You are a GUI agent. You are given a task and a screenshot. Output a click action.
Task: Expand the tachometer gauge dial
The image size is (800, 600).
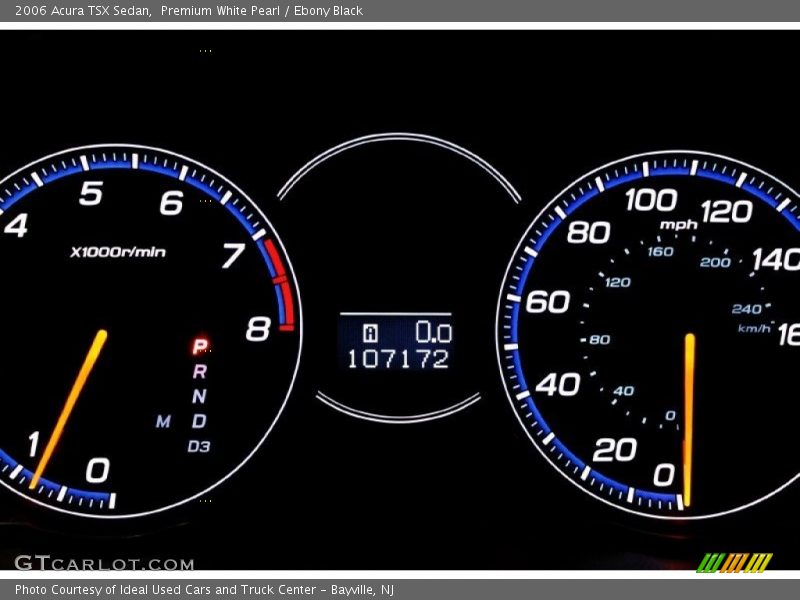point(140,330)
